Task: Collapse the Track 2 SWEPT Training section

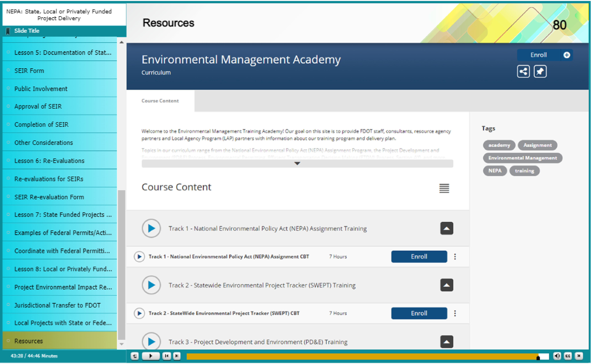Action: (x=447, y=285)
